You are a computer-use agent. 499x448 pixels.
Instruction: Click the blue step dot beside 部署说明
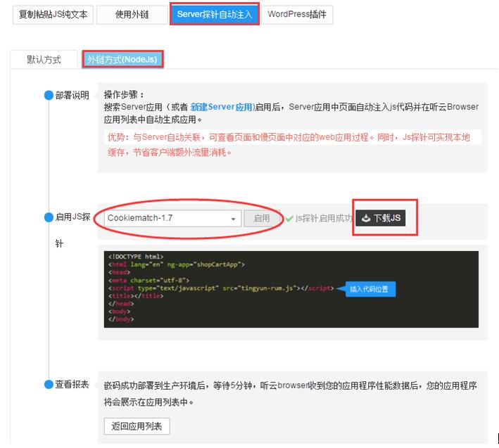pyautogui.click(x=49, y=96)
